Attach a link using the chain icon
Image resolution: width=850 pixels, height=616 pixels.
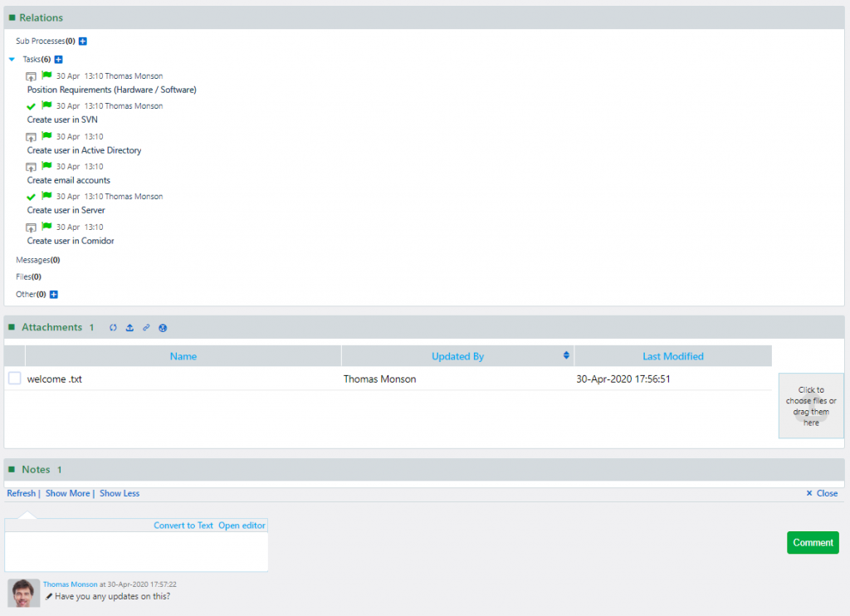(147, 327)
